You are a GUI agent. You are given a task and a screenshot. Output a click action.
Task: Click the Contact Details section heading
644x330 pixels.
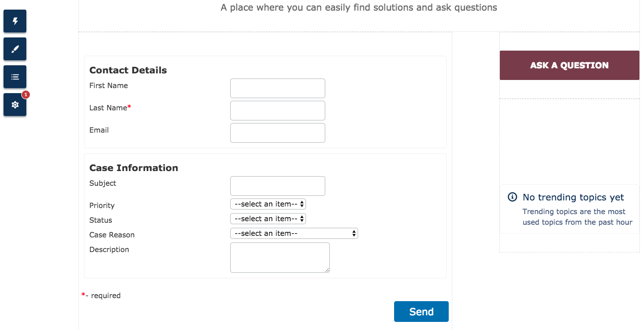[128, 70]
